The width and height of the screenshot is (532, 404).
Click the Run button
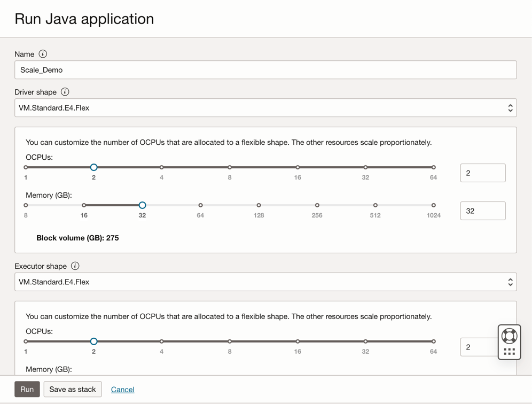(27, 389)
